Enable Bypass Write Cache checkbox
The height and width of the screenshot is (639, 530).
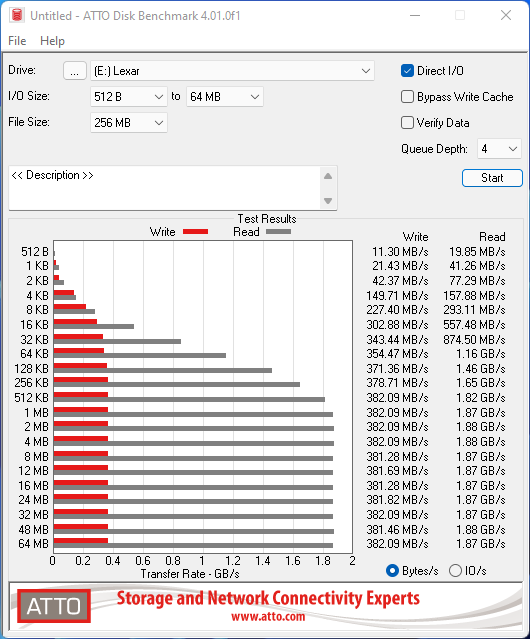coord(407,97)
